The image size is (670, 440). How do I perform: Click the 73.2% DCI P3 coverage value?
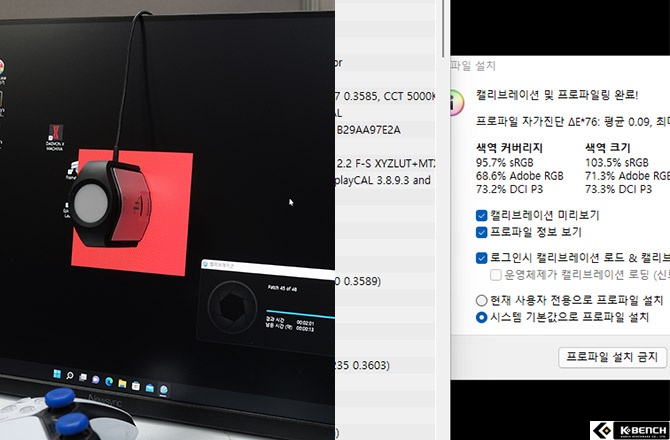[x=509, y=189]
